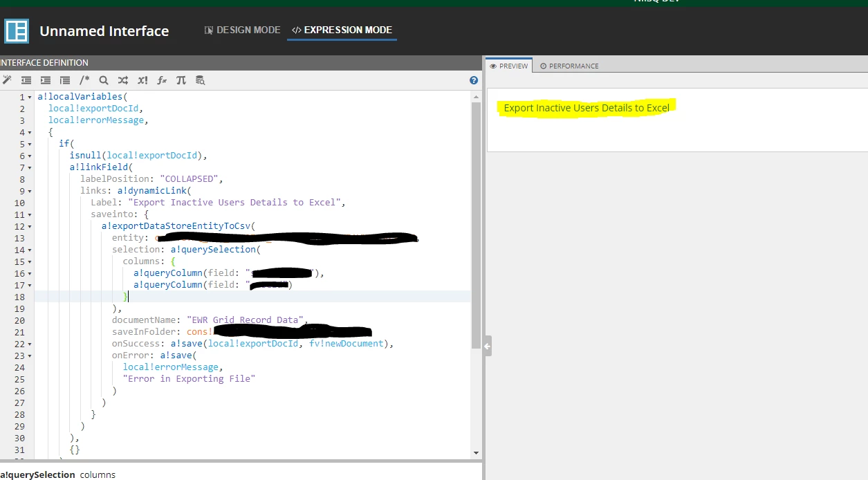
Task: Switch to DESIGN MODE
Action: click(x=243, y=30)
